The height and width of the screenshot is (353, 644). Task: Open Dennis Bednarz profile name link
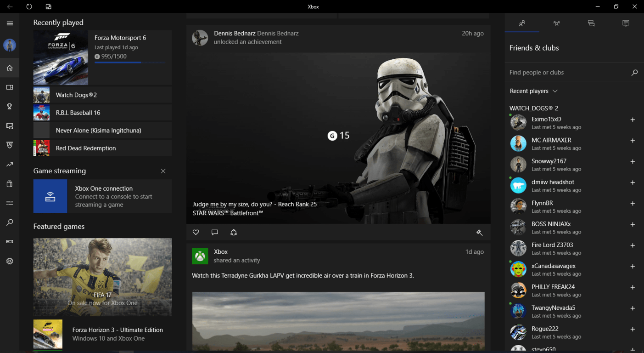click(235, 34)
